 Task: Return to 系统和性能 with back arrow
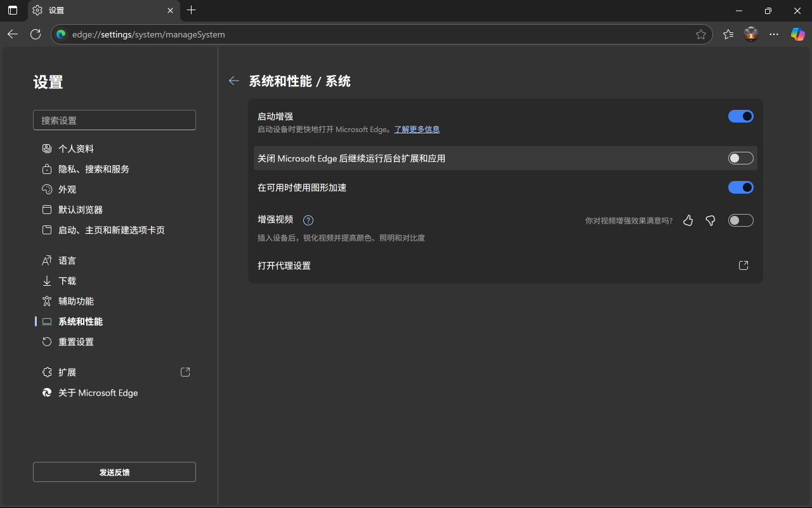(234, 81)
